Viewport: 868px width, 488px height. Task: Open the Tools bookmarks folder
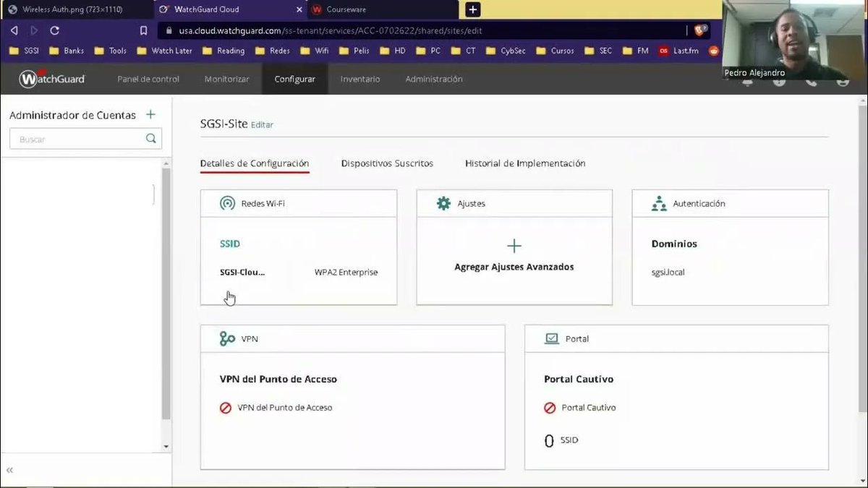click(x=111, y=51)
